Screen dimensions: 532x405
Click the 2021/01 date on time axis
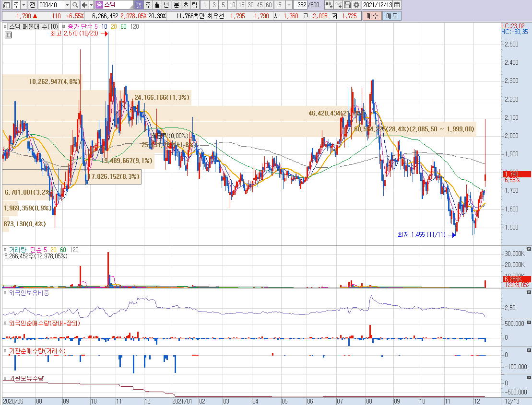pyautogui.click(x=182, y=401)
